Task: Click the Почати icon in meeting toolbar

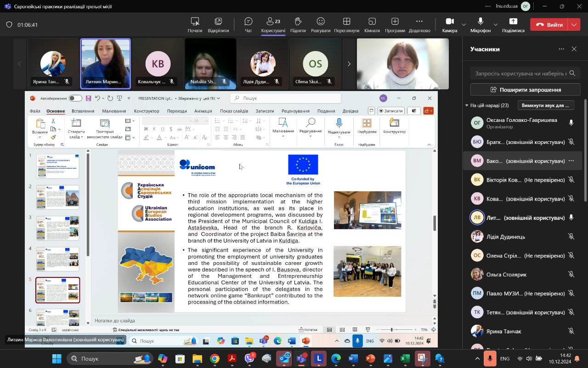Action: (x=195, y=22)
